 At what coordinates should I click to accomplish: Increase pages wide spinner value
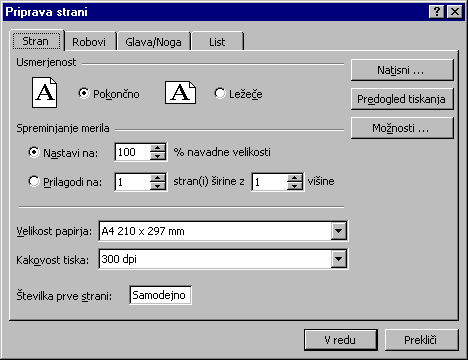click(158, 178)
